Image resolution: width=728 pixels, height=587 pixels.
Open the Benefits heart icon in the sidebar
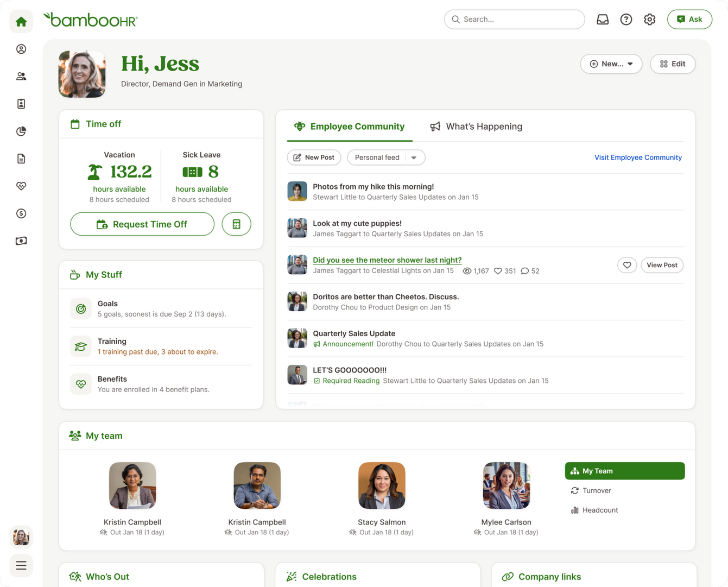click(x=21, y=186)
